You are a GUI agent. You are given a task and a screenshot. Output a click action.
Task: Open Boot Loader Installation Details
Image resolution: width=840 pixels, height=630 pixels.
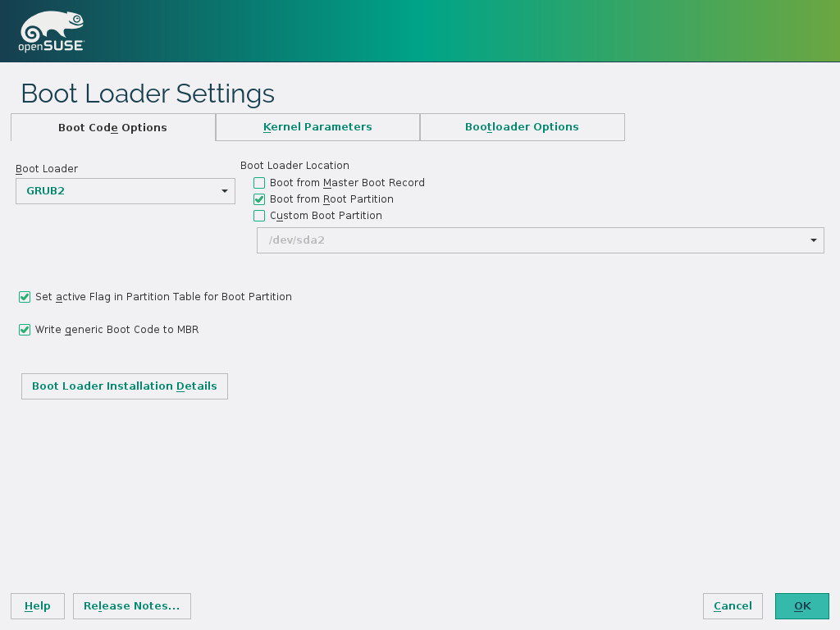[x=125, y=386]
